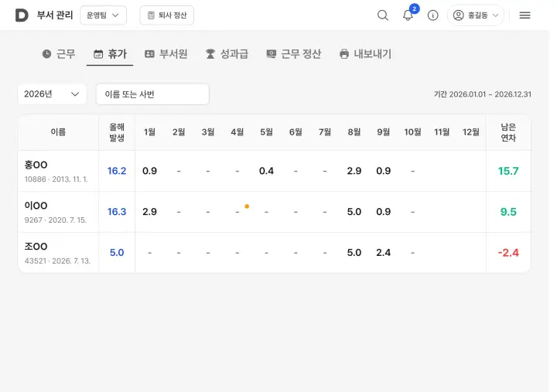The image size is (557, 392).
Task: Click the 8월 column header
Action: pyautogui.click(x=354, y=132)
